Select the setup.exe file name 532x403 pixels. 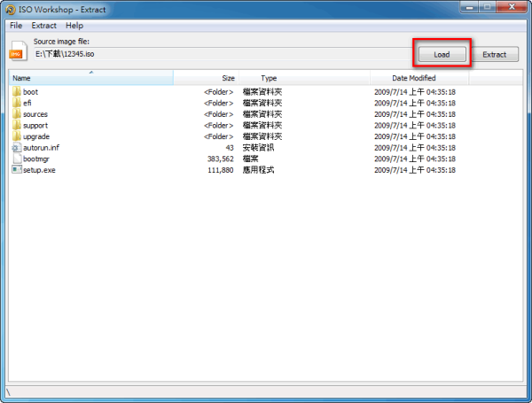tap(39, 170)
